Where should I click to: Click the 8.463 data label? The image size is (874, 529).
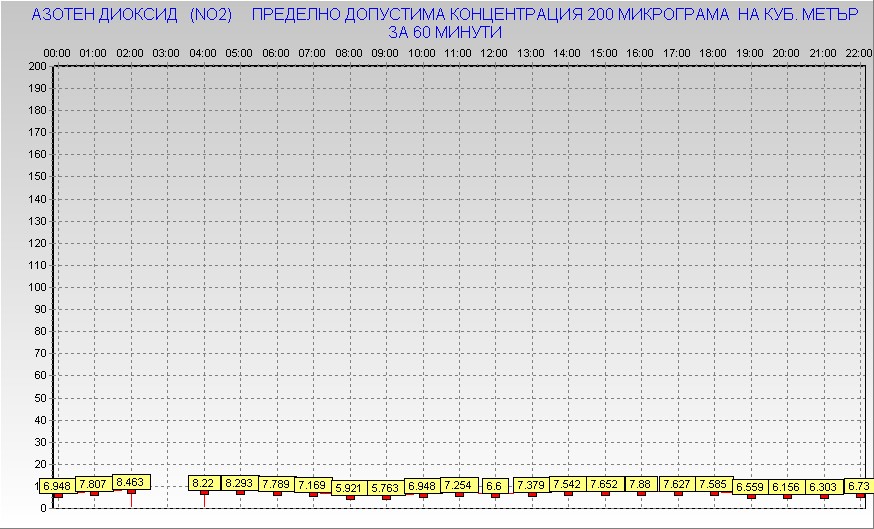pyautogui.click(x=131, y=482)
